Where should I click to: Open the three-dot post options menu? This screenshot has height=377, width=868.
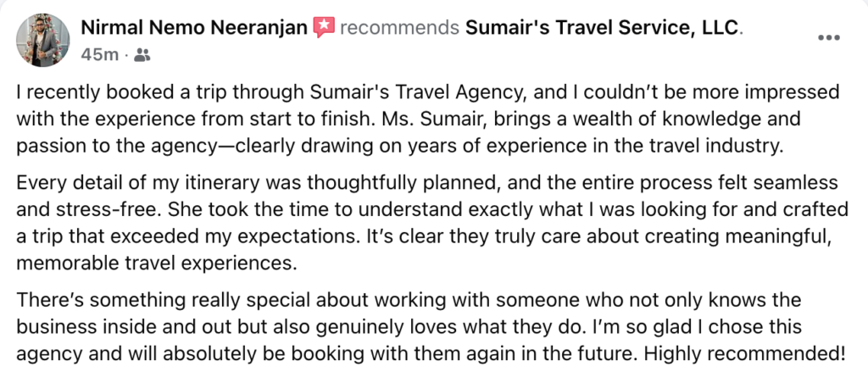[x=829, y=37]
